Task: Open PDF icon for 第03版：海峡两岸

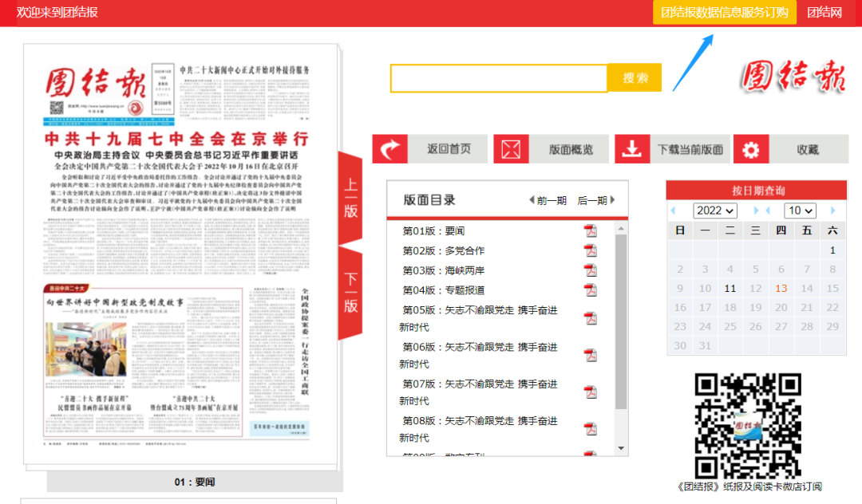Action: 591,270
